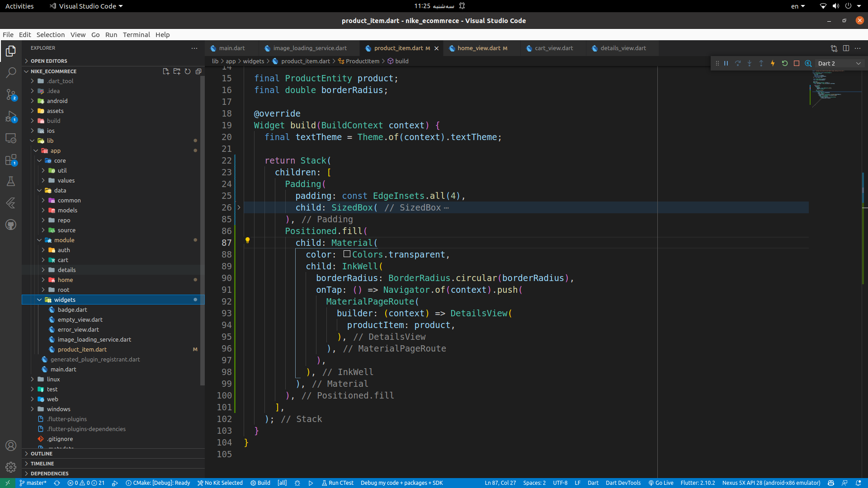Open the File menu
The width and height of the screenshot is (868, 488).
coord(8,35)
